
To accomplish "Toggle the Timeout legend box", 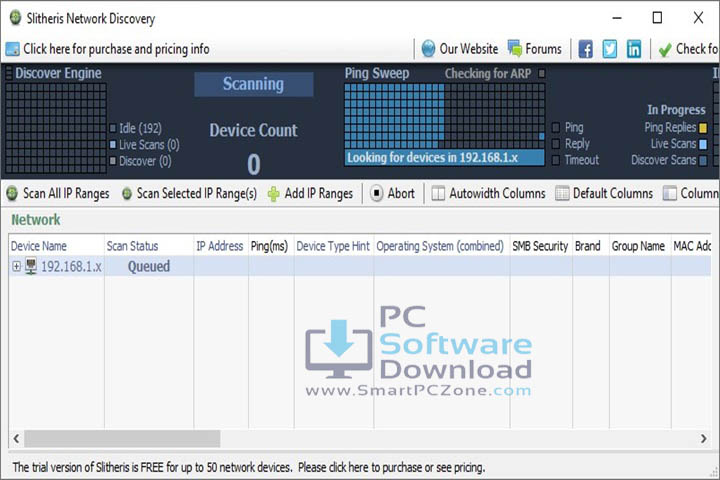I will coord(556,160).
